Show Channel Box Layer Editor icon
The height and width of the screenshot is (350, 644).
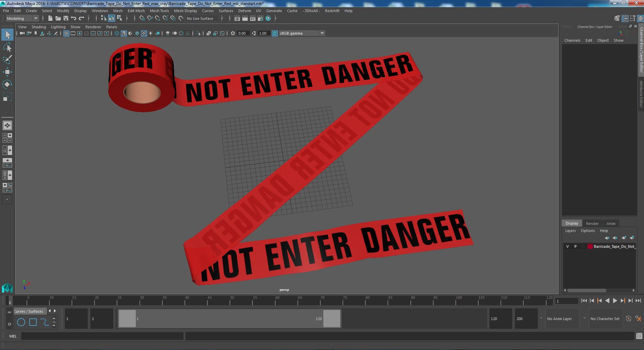[x=640, y=18]
